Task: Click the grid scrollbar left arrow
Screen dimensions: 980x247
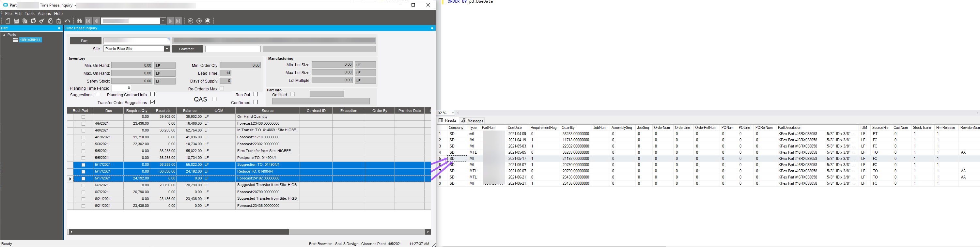Action: pyautogui.click(x=71, y=232)
